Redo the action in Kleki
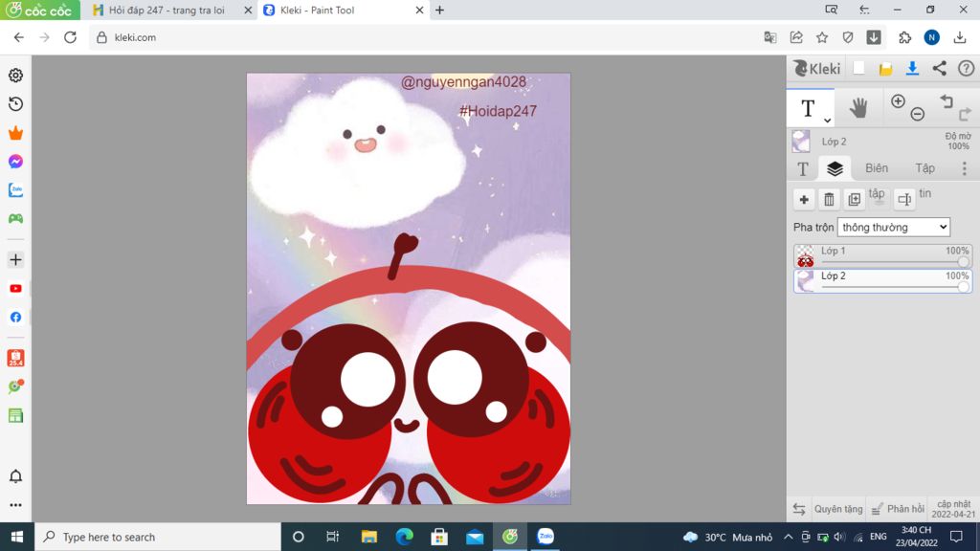The height and width of the screenshot is (551, 980). point(965,114)
